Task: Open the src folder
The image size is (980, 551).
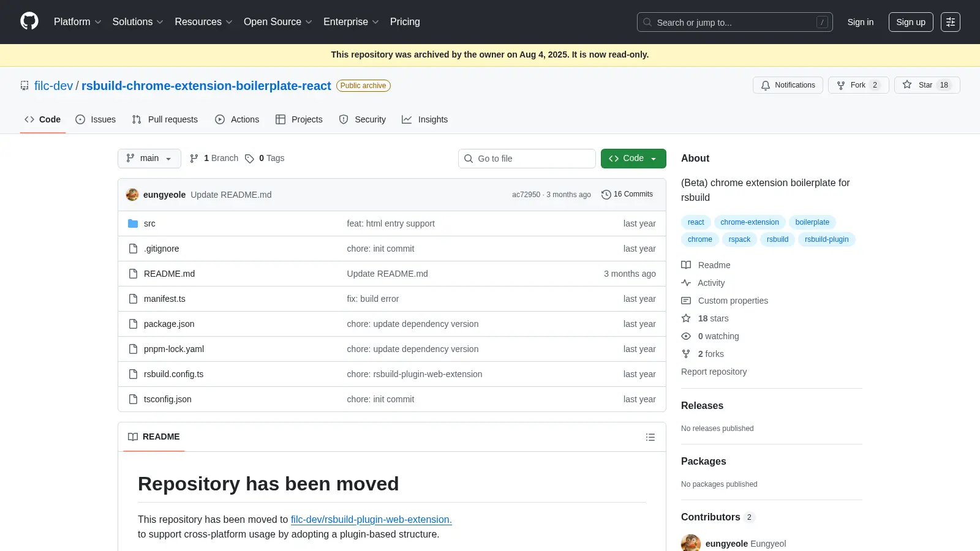Action: 149,223
